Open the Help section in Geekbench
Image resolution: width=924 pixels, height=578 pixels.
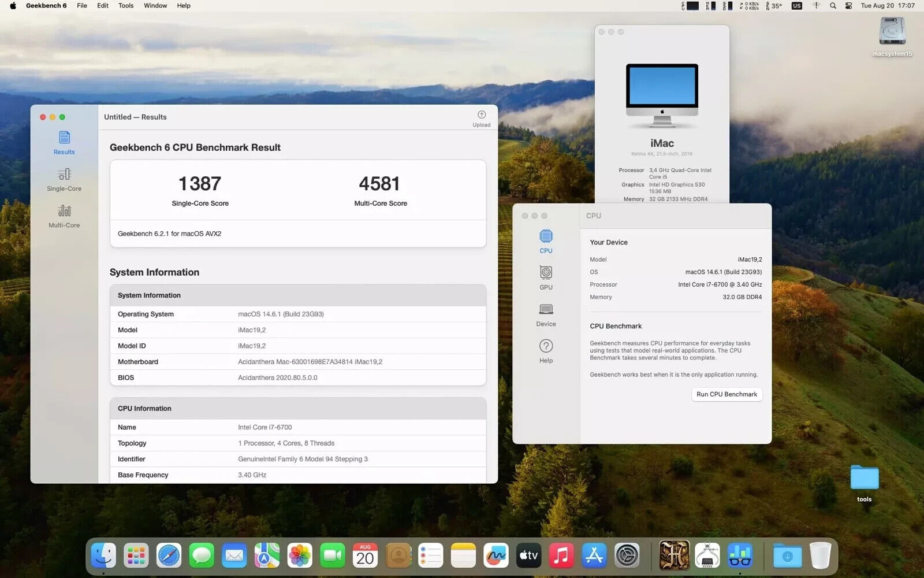click(546, 351)
